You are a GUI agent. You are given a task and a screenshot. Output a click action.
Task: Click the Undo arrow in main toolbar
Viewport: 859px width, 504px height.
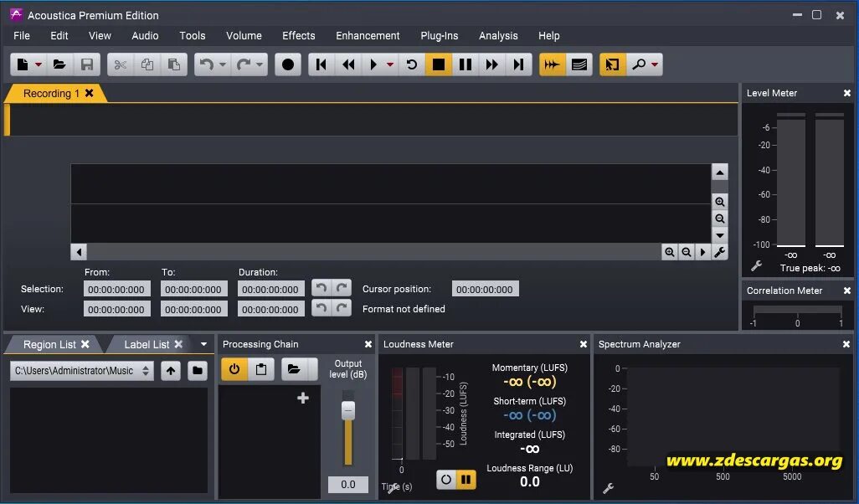point(207,64)
